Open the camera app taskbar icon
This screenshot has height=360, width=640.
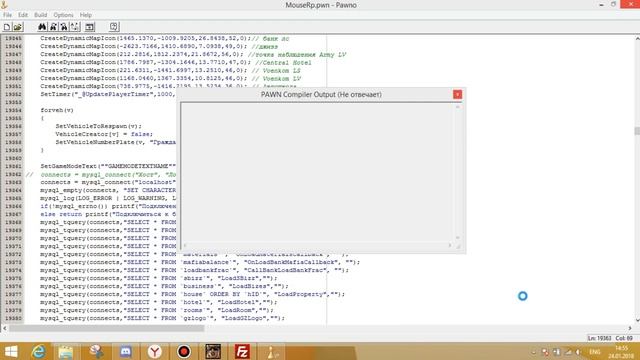[213, 351]
